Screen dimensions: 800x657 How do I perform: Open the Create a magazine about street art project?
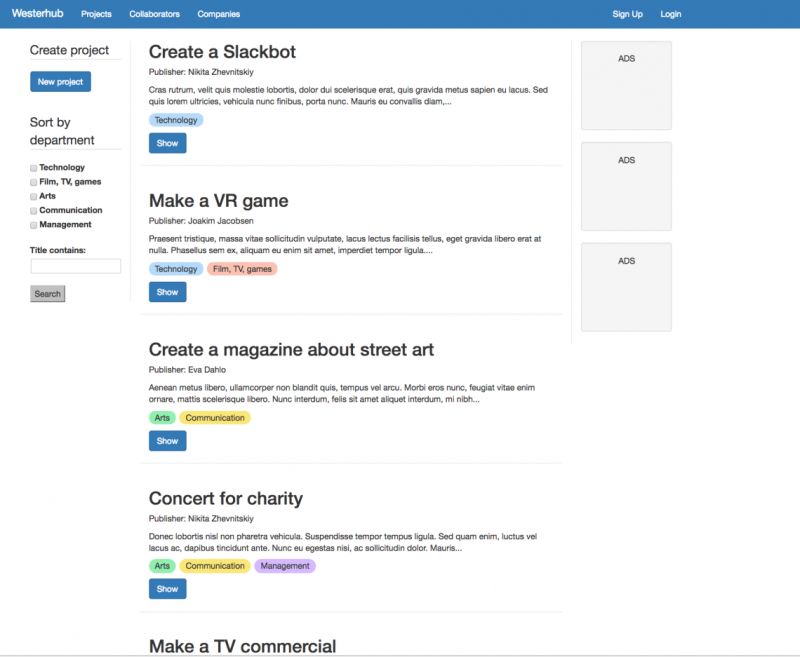click(167, 440)
